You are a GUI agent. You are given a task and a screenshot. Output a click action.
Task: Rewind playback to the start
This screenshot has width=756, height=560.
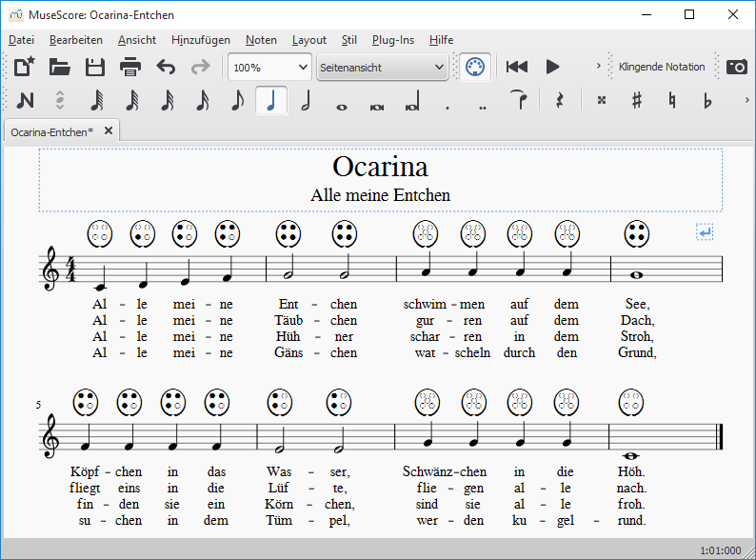(517, 67)
